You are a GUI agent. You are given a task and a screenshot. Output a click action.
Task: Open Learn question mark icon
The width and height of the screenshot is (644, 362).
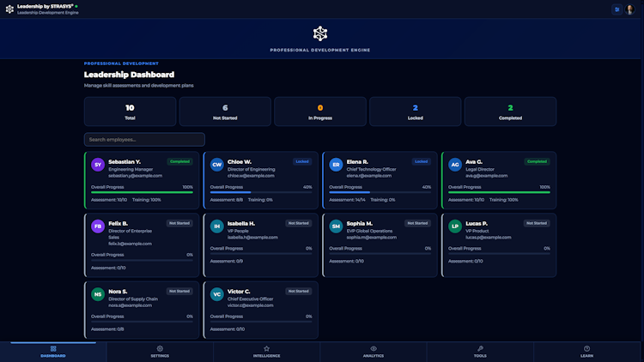587,348
